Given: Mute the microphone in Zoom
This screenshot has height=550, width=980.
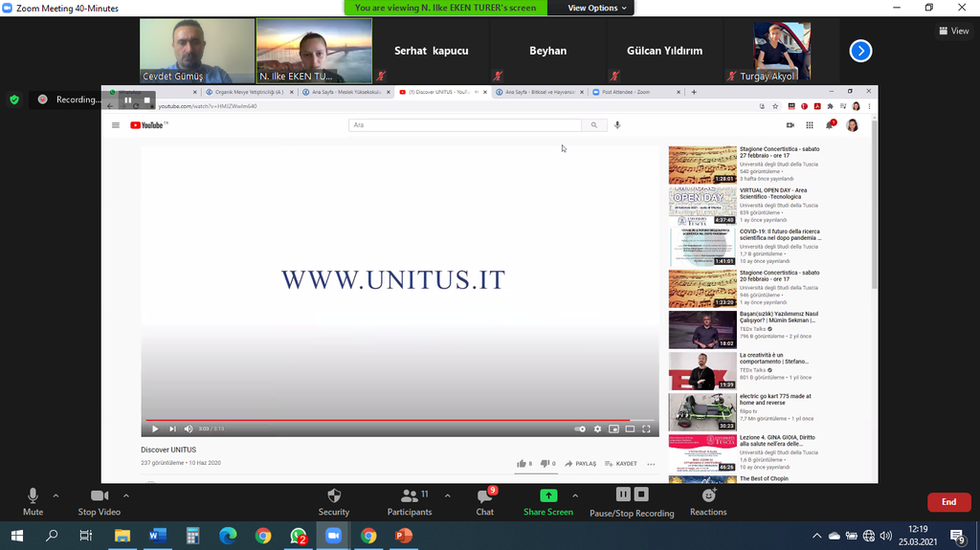Looking at the screenshot, I should 33,502.
